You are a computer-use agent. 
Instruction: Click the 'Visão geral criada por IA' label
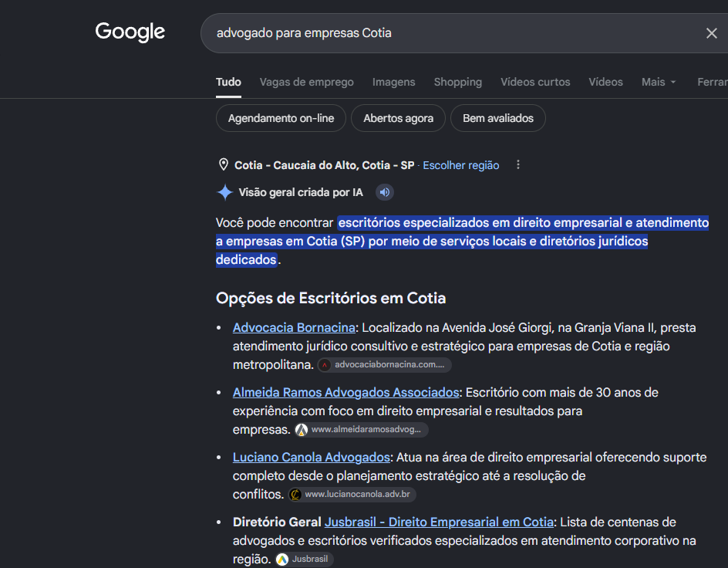(301, 192)
